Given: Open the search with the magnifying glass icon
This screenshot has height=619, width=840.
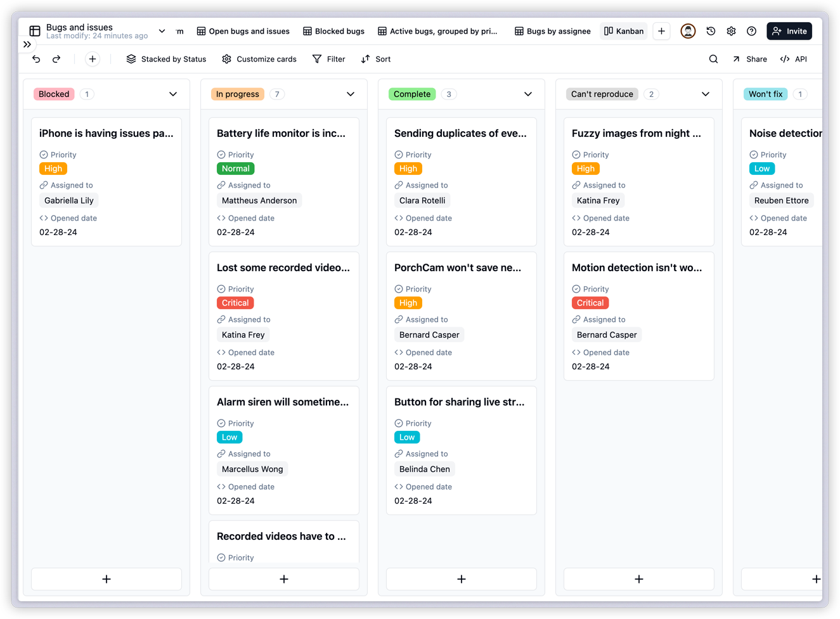Looking at the screenshot, I should (713, 58).
